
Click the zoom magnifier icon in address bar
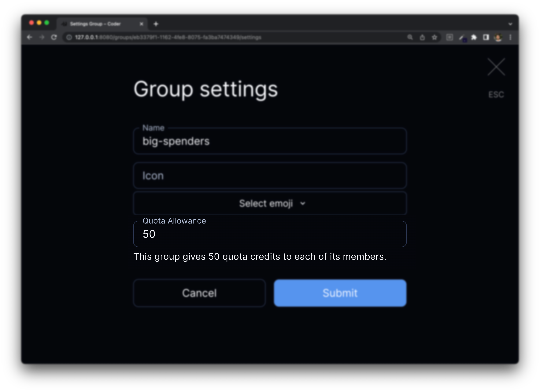tap(410, 37)
